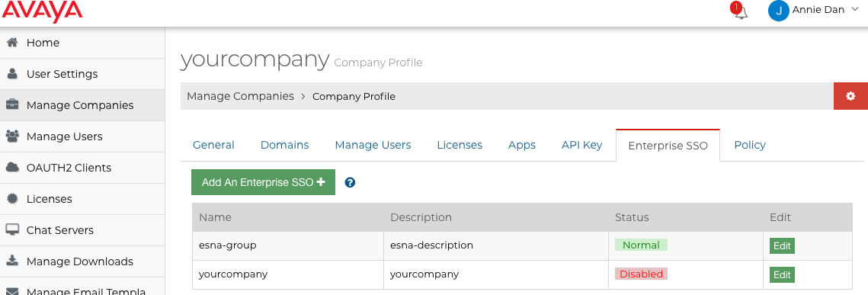Image resolution: width=868 pixels, height=295 pixels.
Task: Click the yourcompany page heading
Action: (255, 59)
